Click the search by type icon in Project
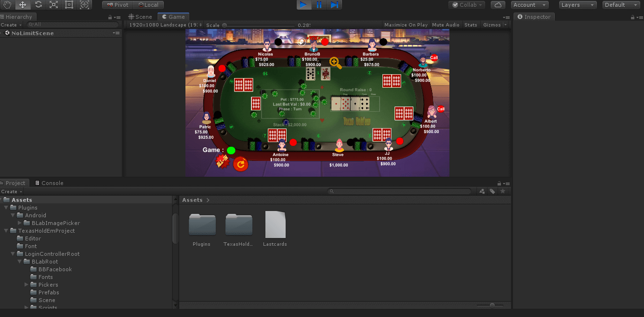The height and width of the screenshot is (317, 644). click(482, 191)
